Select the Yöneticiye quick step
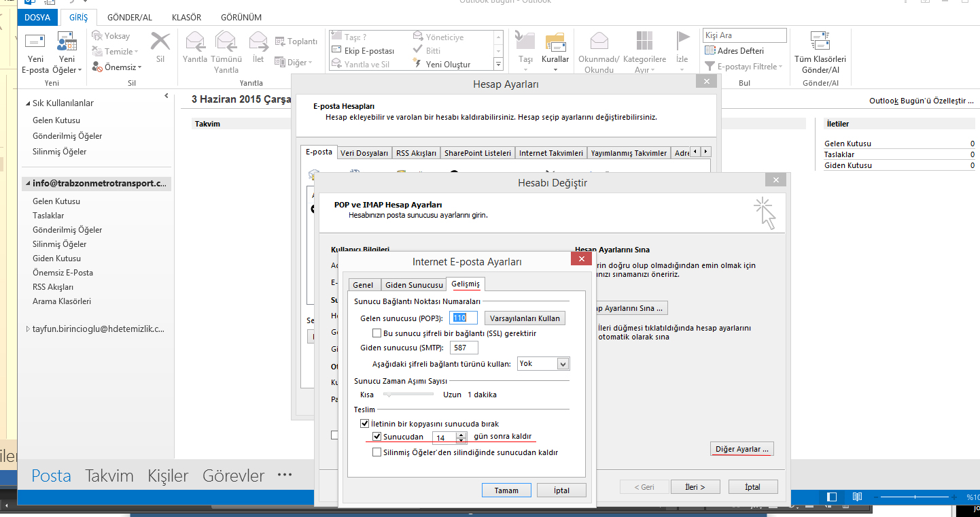980x517 pixels. (438, 37)
